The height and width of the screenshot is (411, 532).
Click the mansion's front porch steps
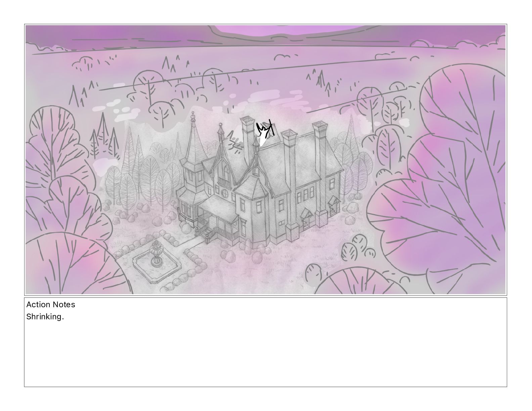point(208,234)
